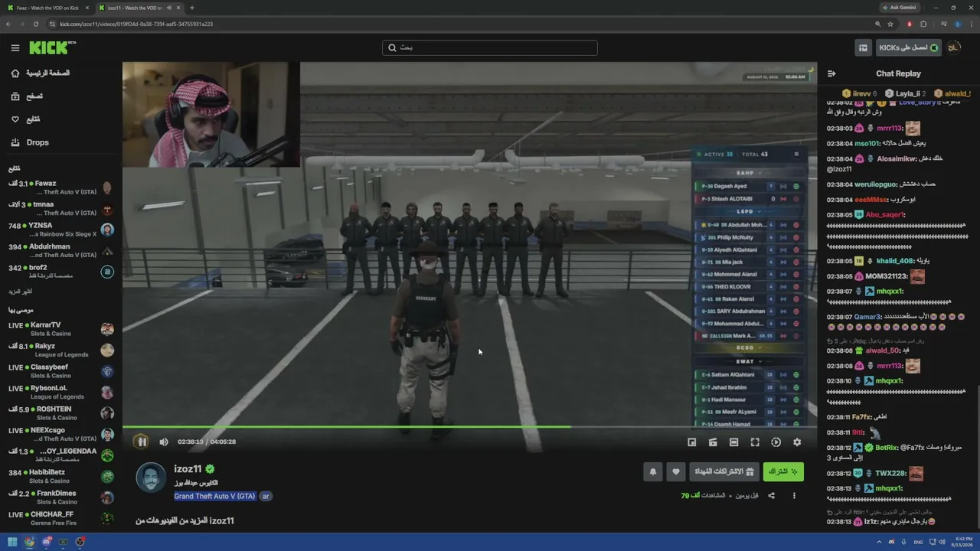Pause the video with the pause button
The height and width of the screenshot is (551, 980).
142,442
